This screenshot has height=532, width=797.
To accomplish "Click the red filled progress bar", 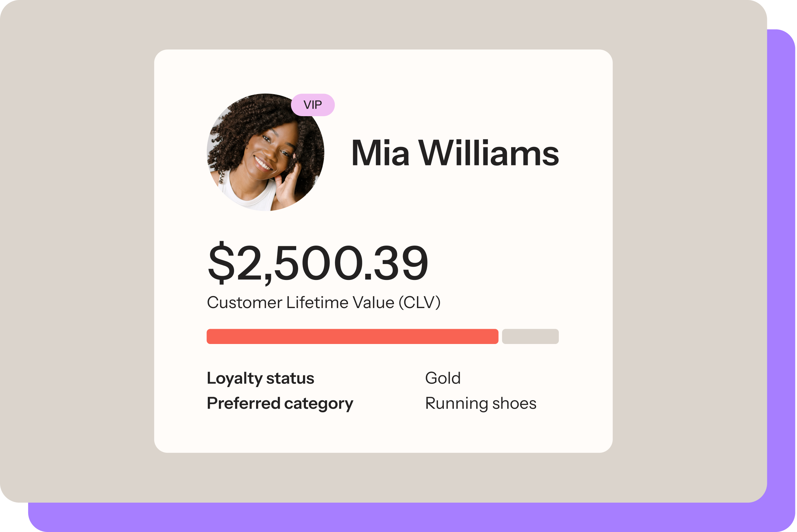I will pos(352,336).
